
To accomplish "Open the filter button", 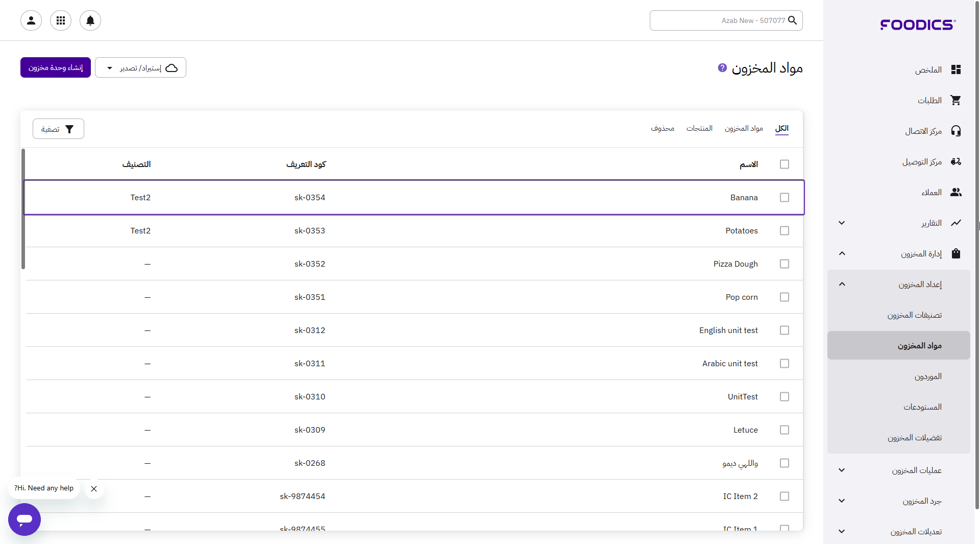I will (58, 129).
